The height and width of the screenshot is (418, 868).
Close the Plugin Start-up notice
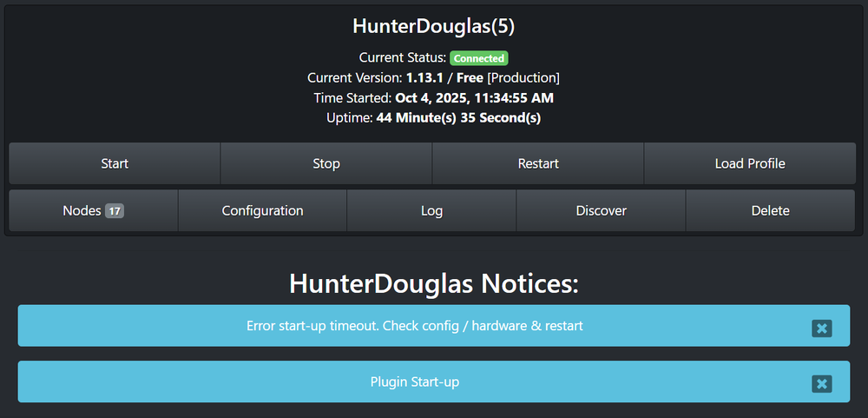[821, 384]
